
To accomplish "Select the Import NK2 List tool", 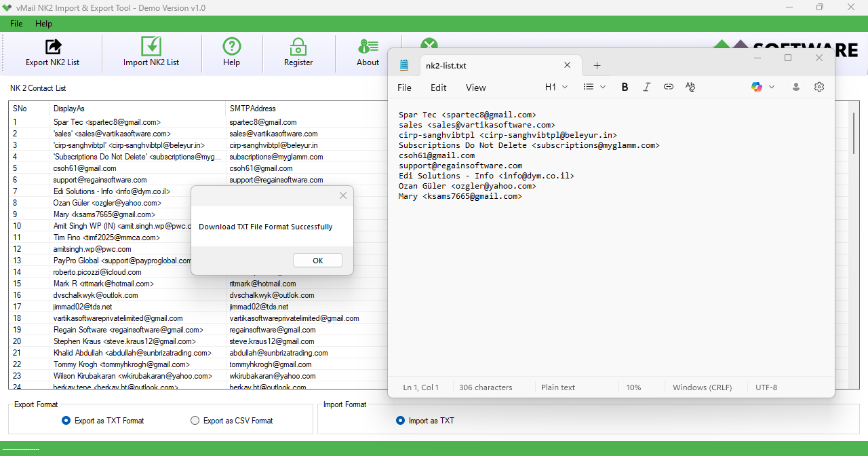I will coord(151,53).
